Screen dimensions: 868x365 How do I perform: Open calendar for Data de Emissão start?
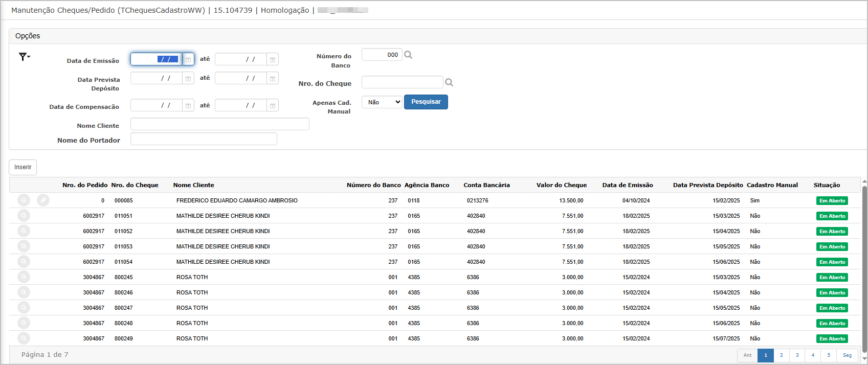point(188,59)
